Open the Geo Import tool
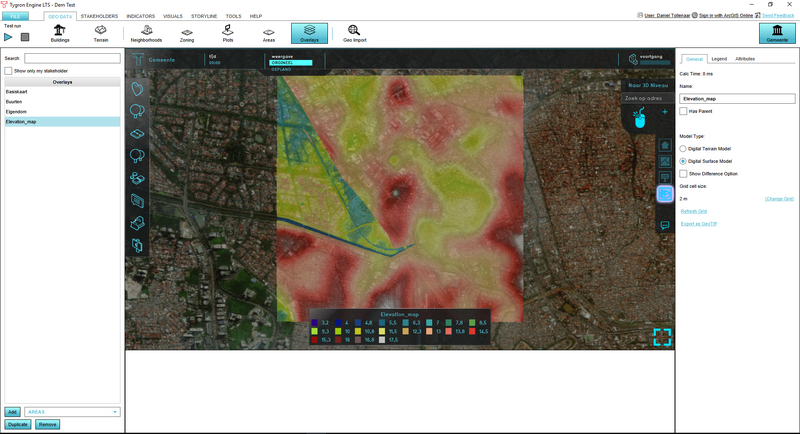Image resolution: width=800 pixels, height=434 pixels. click(352, 34)
